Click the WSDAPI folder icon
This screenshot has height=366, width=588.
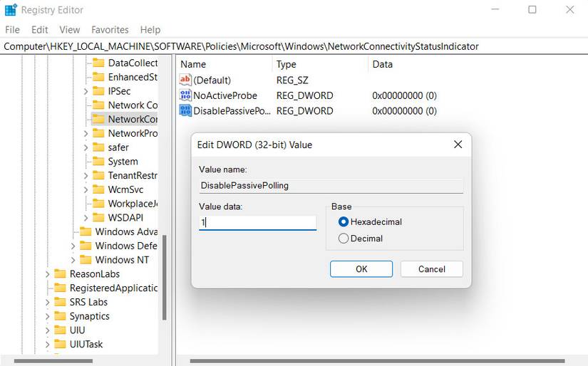[98, 217]
